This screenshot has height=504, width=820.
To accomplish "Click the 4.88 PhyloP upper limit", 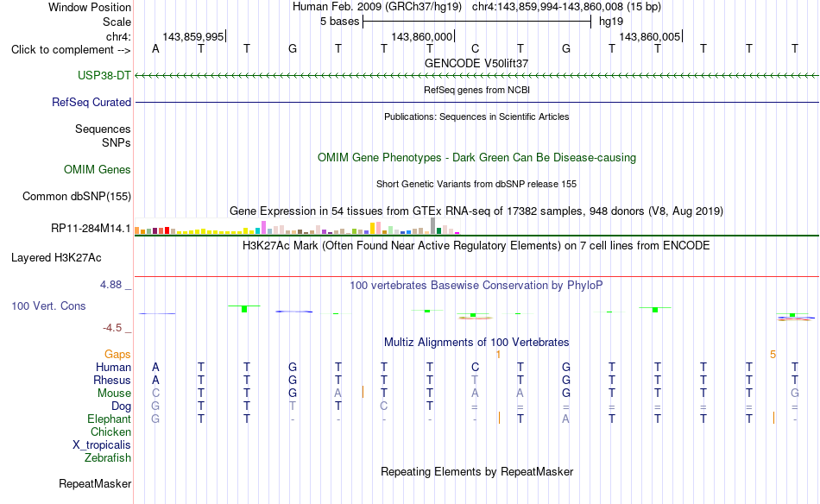I will pos(110,285).
